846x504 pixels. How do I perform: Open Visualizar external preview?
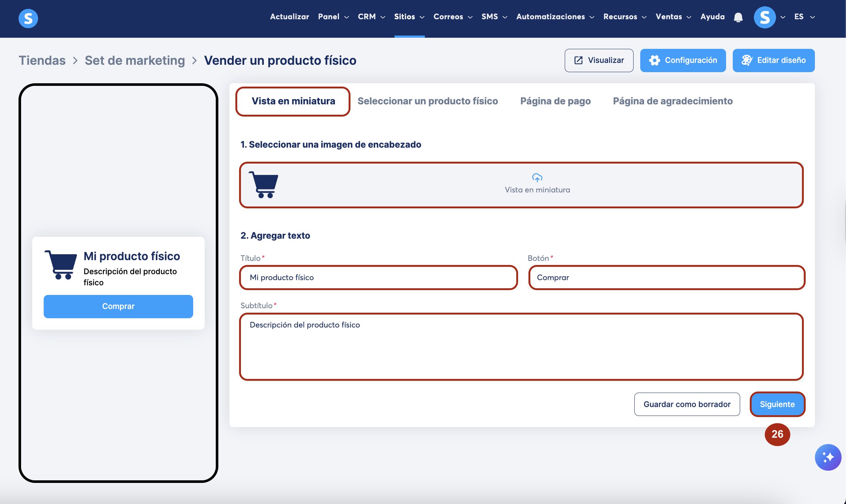(599, 60)
